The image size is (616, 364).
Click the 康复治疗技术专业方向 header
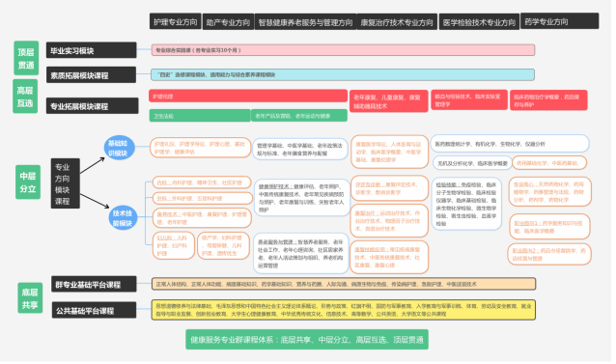point(397,22)
